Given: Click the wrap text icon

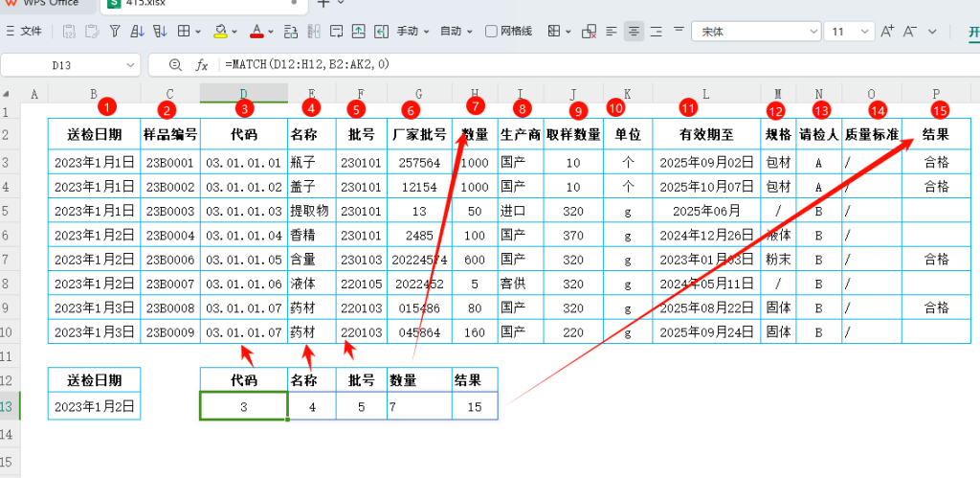Looking at the screenshot, I should [x=337, y=32].
